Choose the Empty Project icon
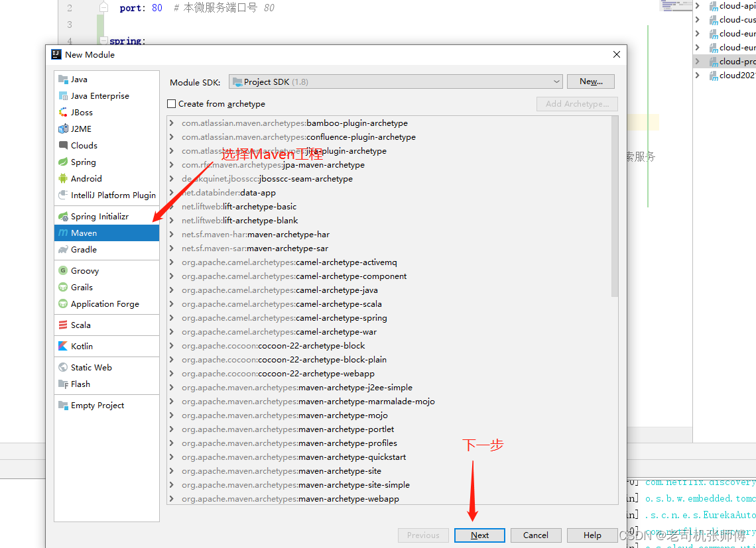 pyautogui.click(x=63, y=406)
